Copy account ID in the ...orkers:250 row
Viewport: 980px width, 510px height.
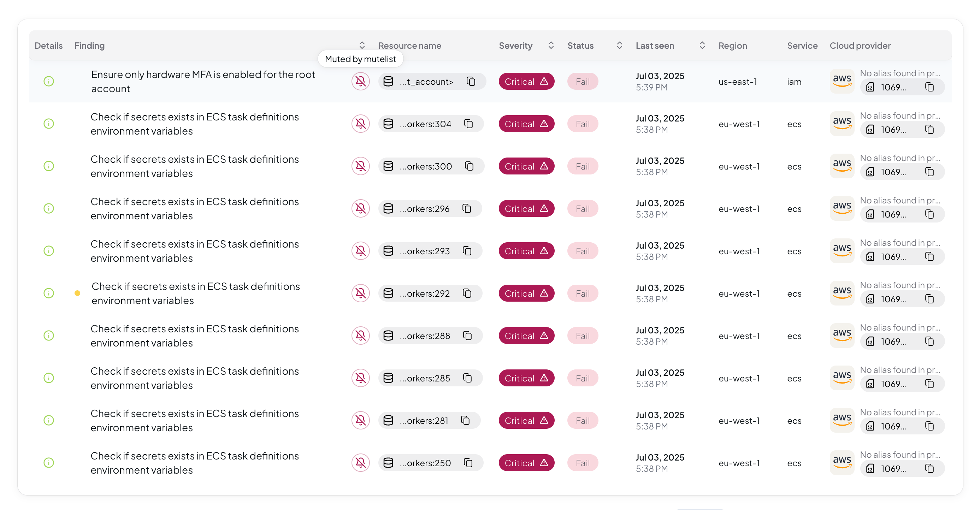(x=929, y=469)
